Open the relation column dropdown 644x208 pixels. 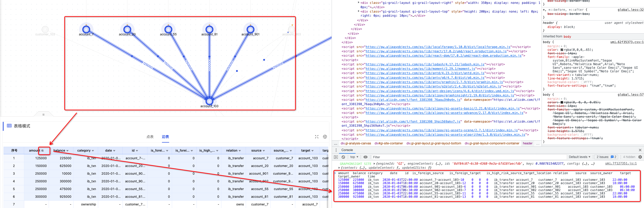tap(240, 151)
